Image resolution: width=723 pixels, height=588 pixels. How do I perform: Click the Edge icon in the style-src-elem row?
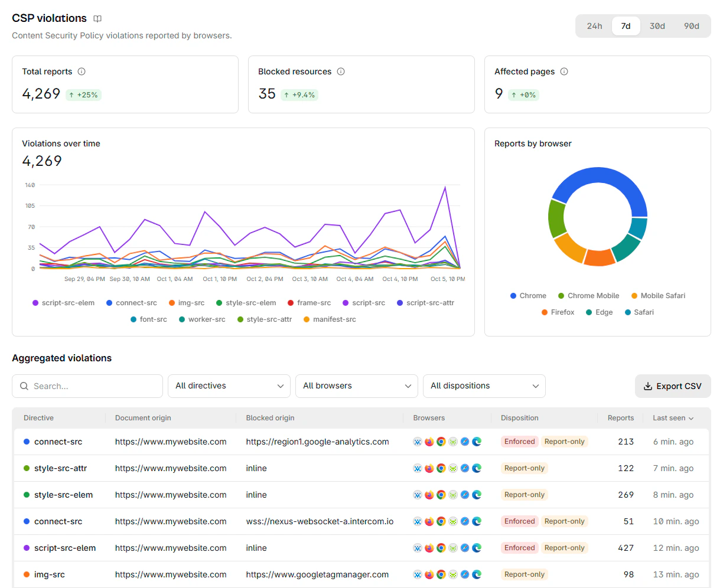477,495
